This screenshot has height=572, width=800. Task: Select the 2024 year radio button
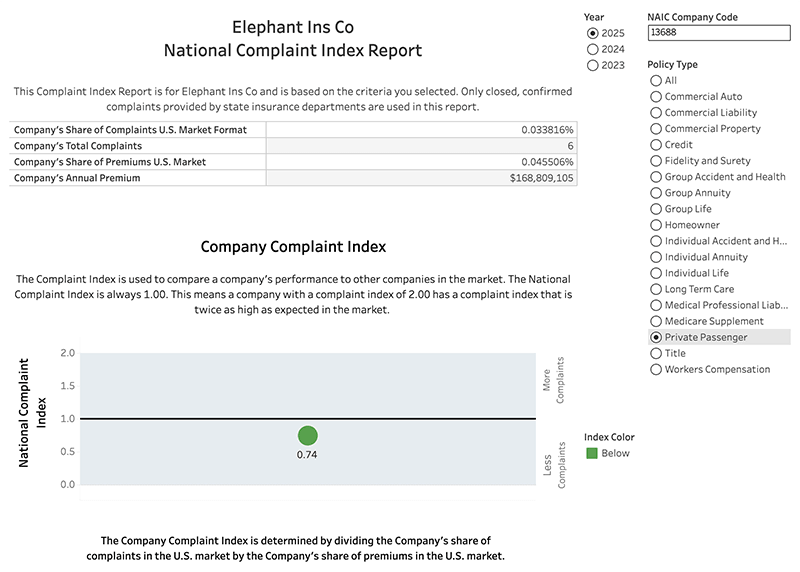[592, 49]
